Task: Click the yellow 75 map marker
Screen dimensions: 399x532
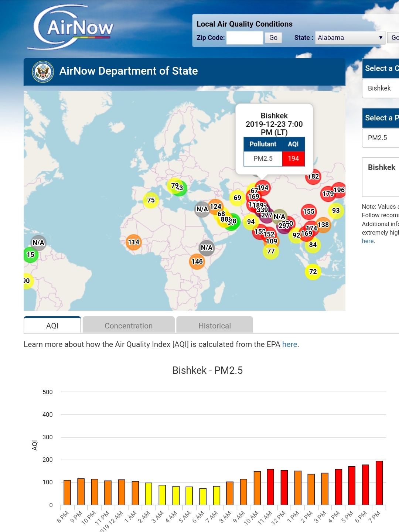Action: pyautogui.click(x=151, y=200)
